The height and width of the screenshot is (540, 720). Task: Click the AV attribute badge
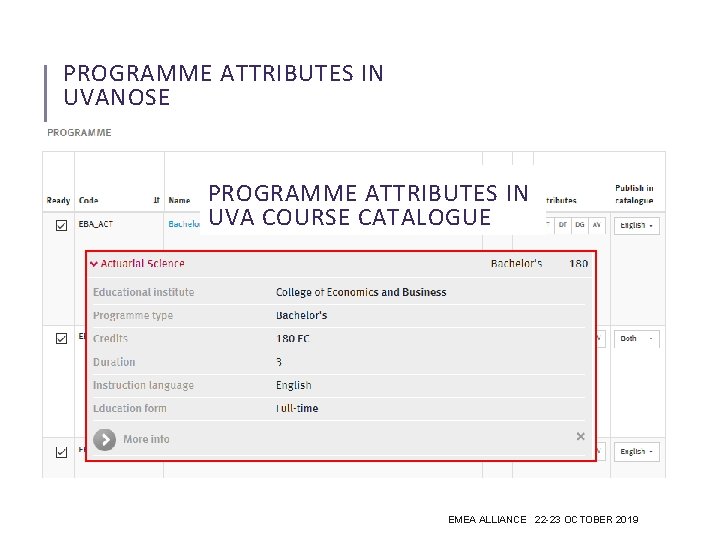click(597, 225)
